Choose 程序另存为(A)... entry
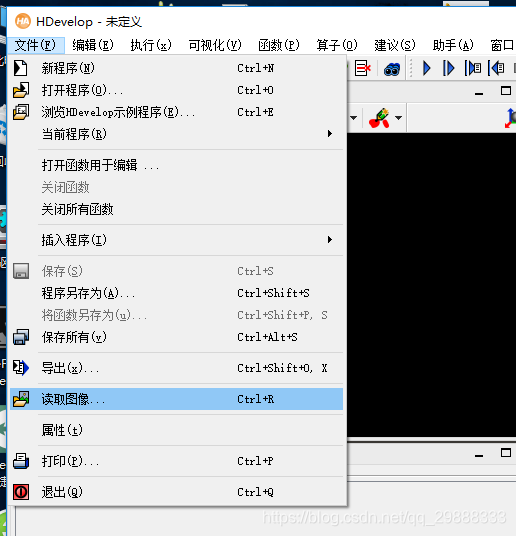Image resolution: width=516 pixels, height=536 pixels. point(176,293)
